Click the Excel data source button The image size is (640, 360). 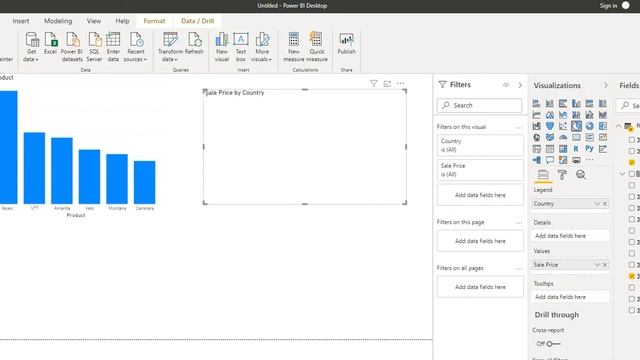[51, 44]
